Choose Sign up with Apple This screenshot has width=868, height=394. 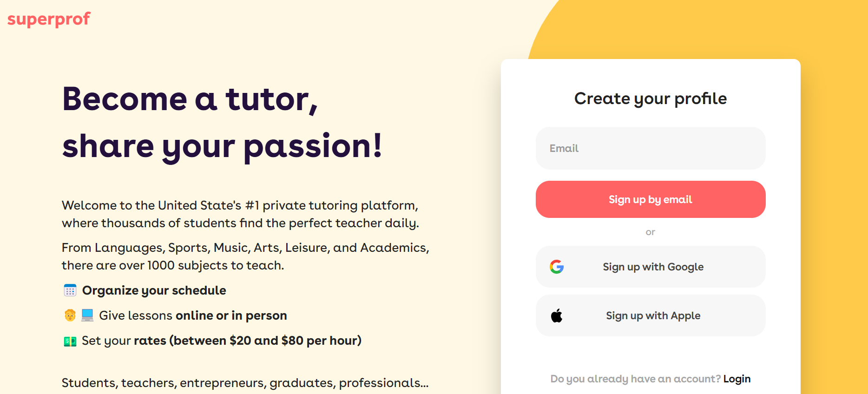point(653,316)
